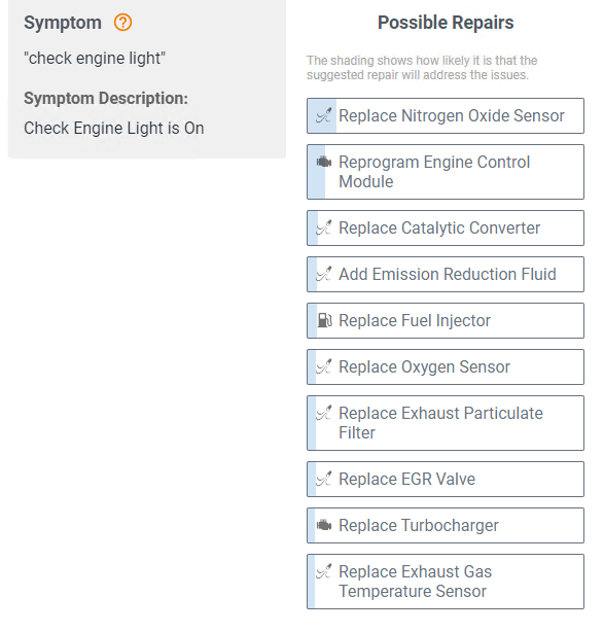Click the exhaust icon beside Replace Oxygen Sensor
The height and width of the screenshot is (632, 604).
point(324,367)
